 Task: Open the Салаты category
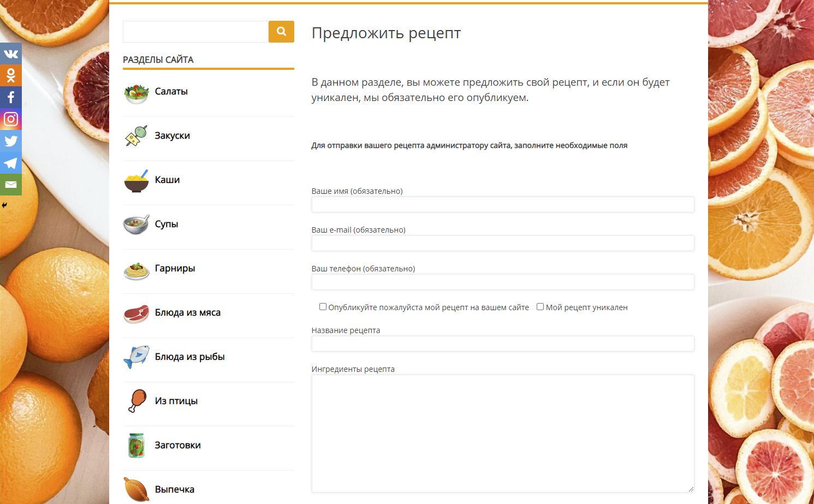point(171,92)
